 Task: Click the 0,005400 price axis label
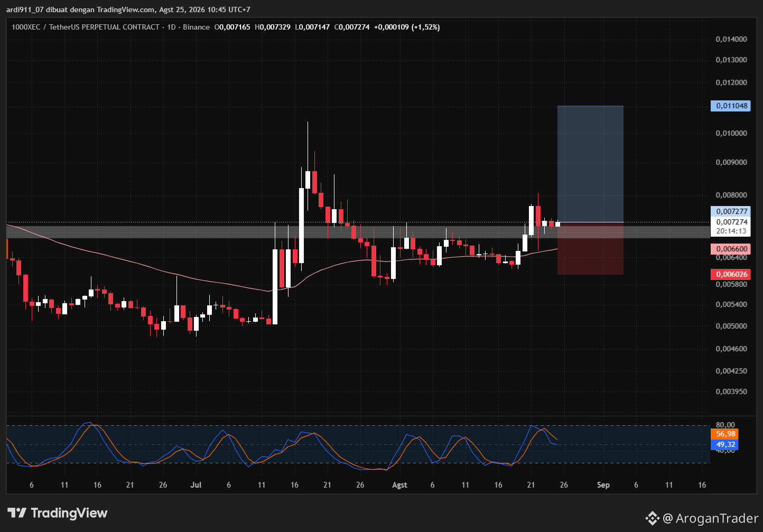tap(731, 304)
